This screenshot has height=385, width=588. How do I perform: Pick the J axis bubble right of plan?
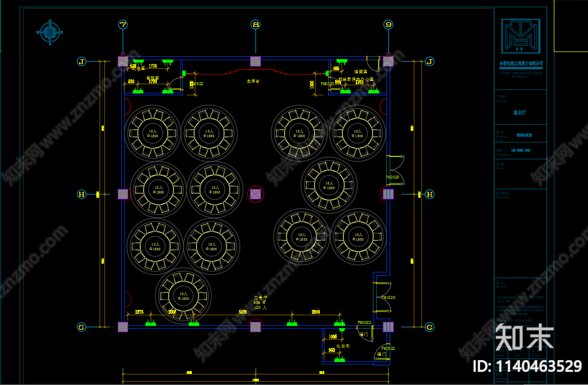pos(430,61)
